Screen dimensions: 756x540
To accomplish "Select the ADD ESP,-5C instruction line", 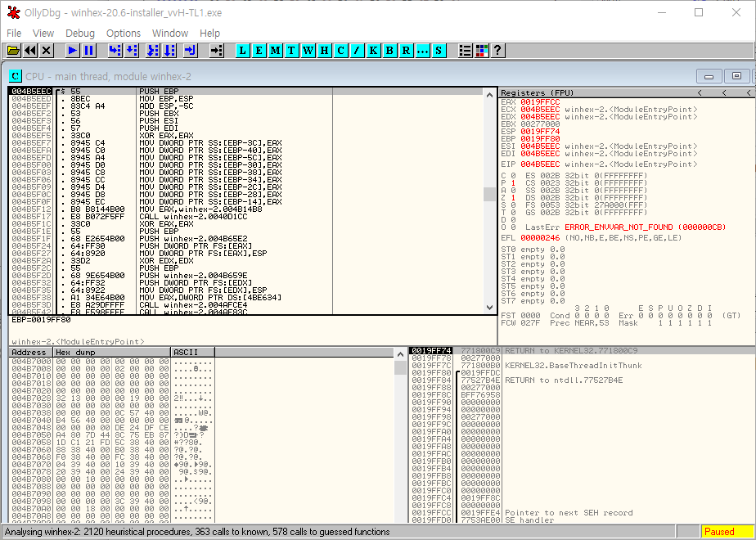I will 246,106.
